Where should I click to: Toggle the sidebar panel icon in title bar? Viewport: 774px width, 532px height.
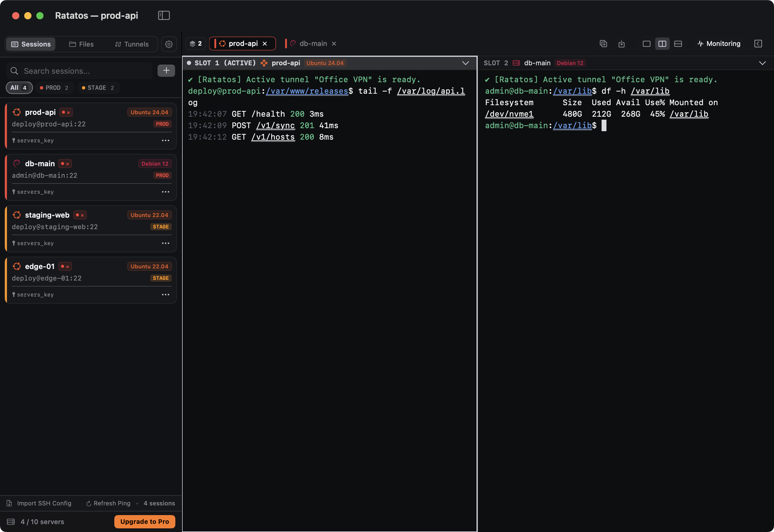pyautogui.click(x=164, y=15)
